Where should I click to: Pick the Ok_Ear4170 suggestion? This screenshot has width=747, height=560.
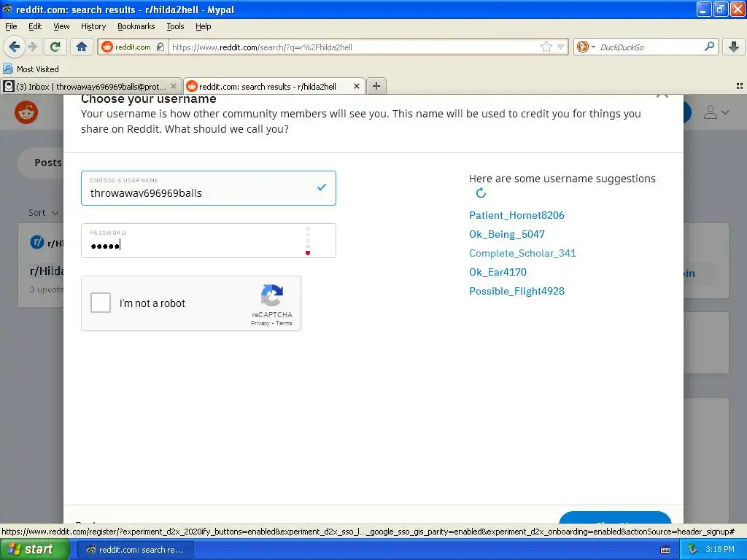click(498, 273)
